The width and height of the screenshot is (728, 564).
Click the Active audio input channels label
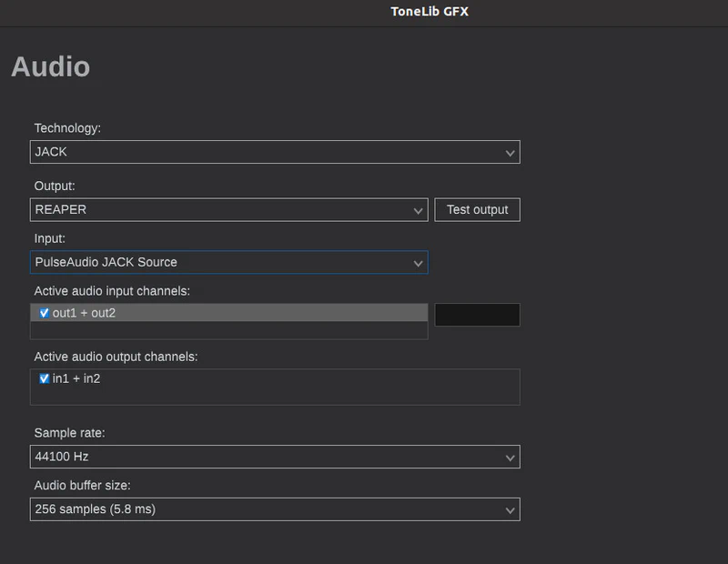(x=112, y=291)
